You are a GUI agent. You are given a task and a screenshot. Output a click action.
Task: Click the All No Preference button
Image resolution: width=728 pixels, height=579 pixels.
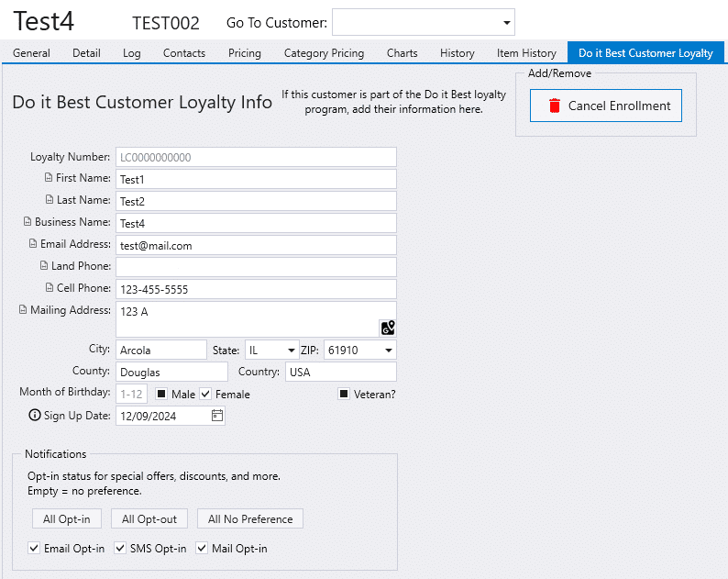pyautogui.click(x=250, y=518)
